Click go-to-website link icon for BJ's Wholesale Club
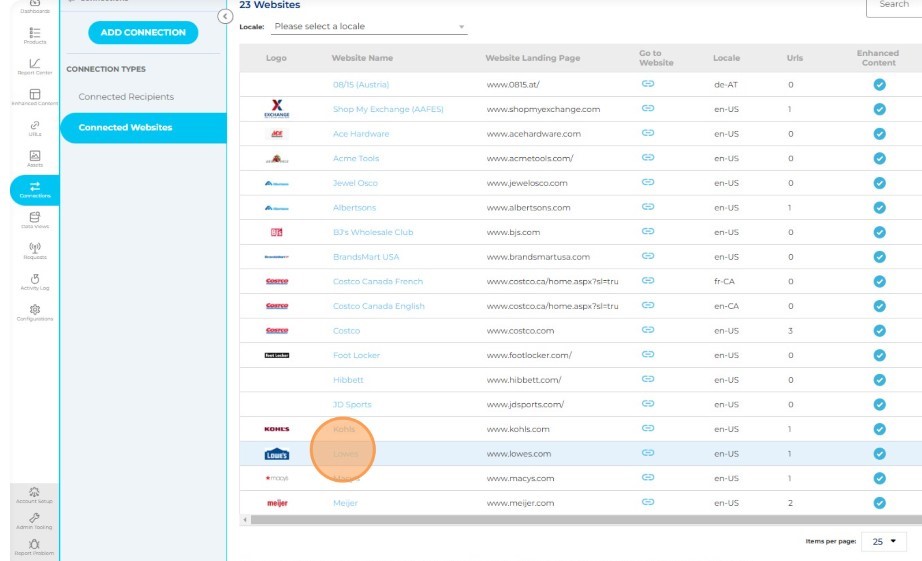The width and height of the screenshot is (922, 561). point(647,232)
